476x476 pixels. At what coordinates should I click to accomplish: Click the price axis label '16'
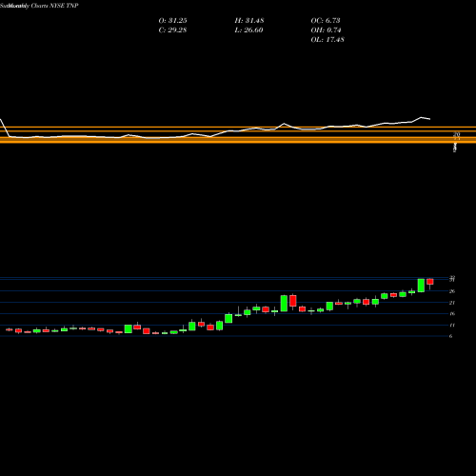[x=452, y=314]
